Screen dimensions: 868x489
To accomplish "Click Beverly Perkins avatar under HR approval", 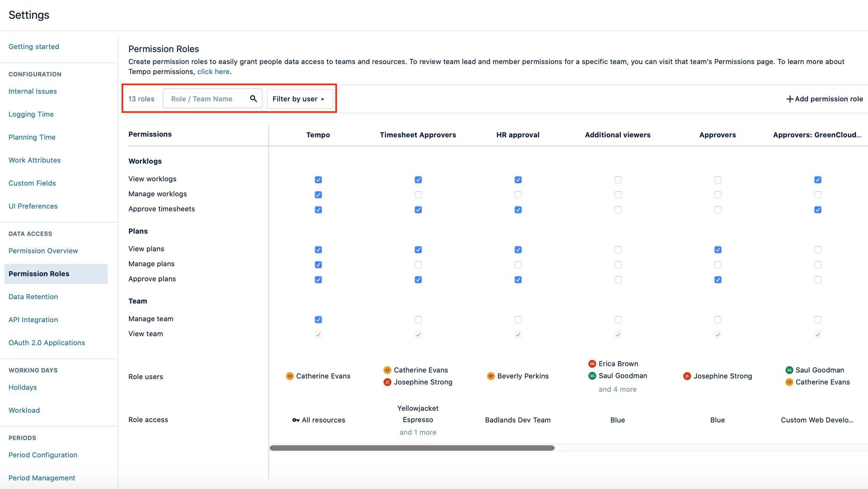I will coord(491,376).
